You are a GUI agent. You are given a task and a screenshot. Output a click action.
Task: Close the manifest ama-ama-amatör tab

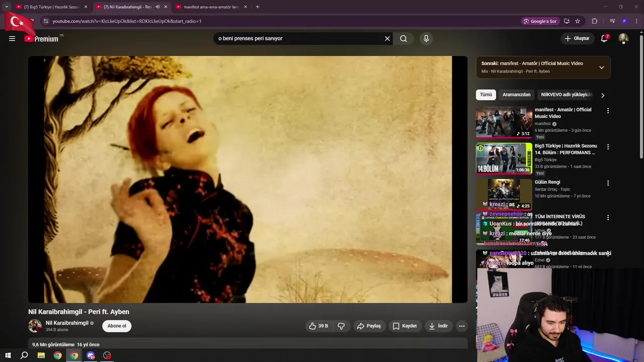click(246, 7)
